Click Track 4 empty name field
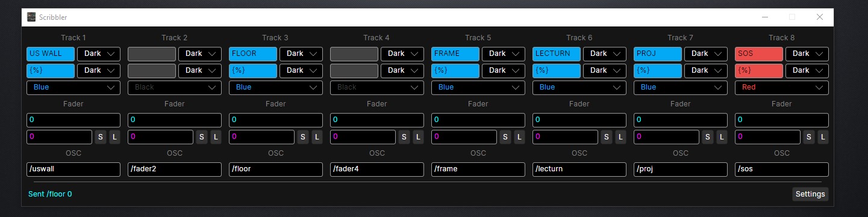The height and width of the screenshot is (217, 868). coord(354,53)
